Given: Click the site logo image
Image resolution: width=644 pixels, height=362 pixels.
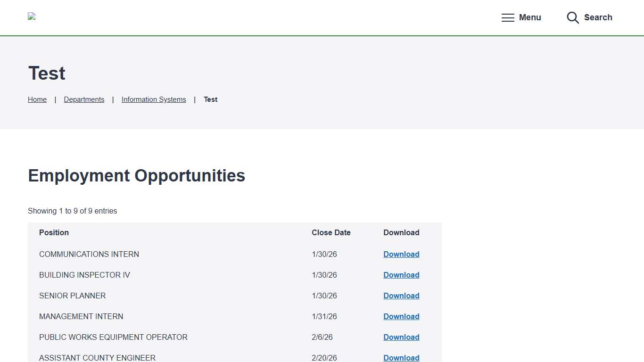Looking at the screenshot, I should [32, 16].
